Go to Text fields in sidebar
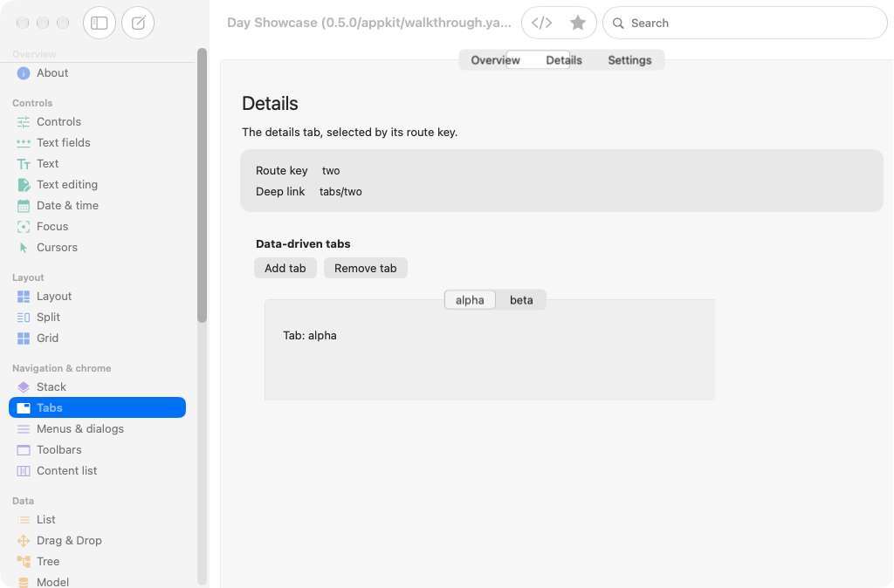This screenshot has height=588, width=894. click(x=98, y=143)
